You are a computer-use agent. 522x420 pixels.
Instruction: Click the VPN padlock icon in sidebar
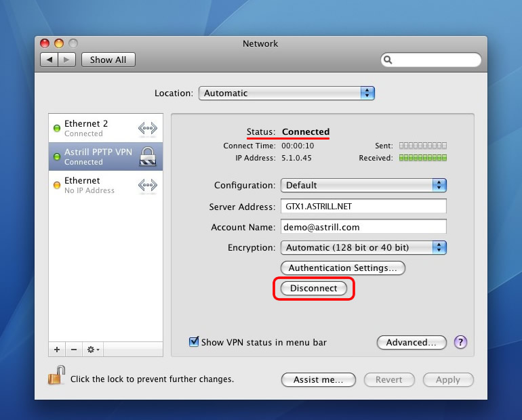(147, 156)
